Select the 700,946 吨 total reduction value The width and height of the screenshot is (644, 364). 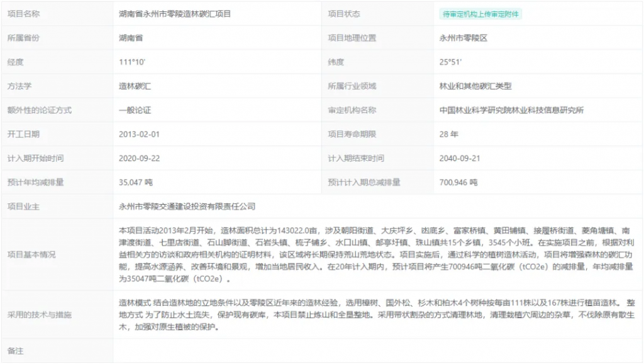(458, 183)
